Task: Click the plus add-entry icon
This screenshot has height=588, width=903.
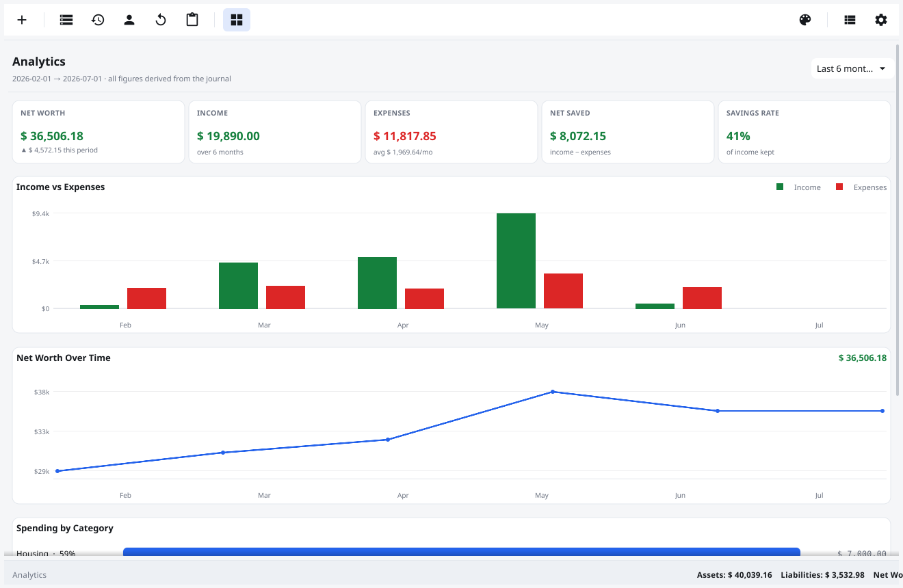Action: pyautogui.click(x=22, y=20)
